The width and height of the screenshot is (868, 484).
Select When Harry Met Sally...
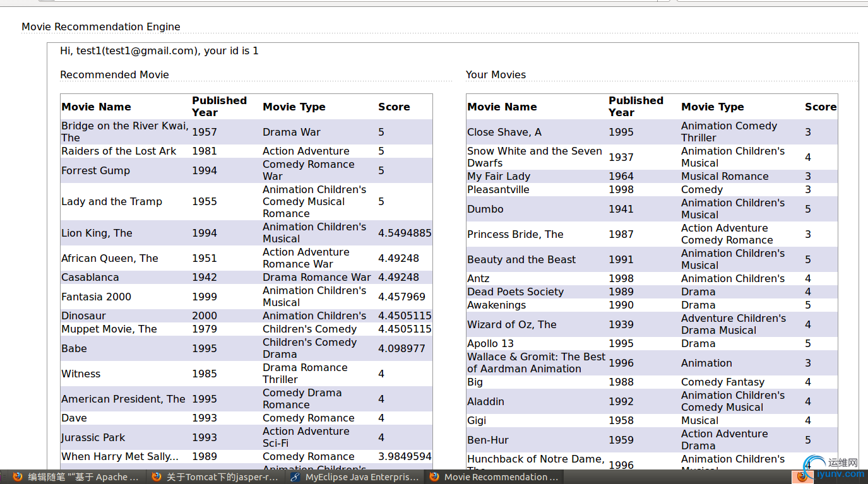(x=120, y=456)
